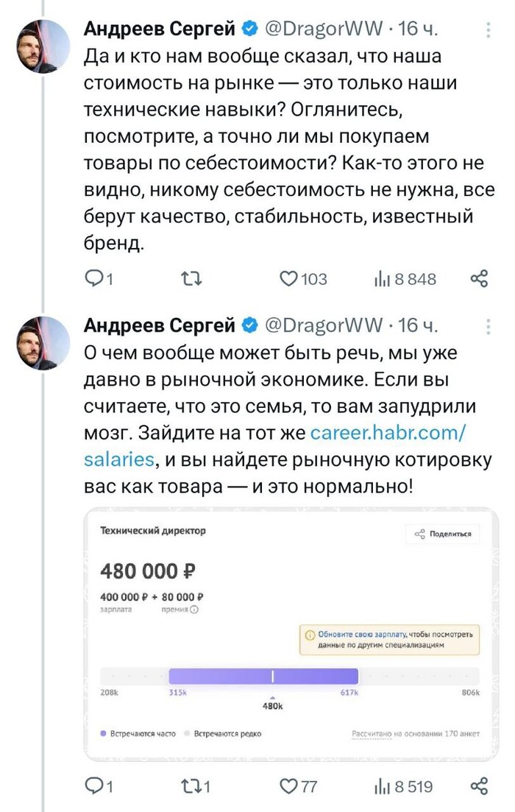Open more options on first tweet
Screen dimensions: 515x812
click(x=489, y=30)
